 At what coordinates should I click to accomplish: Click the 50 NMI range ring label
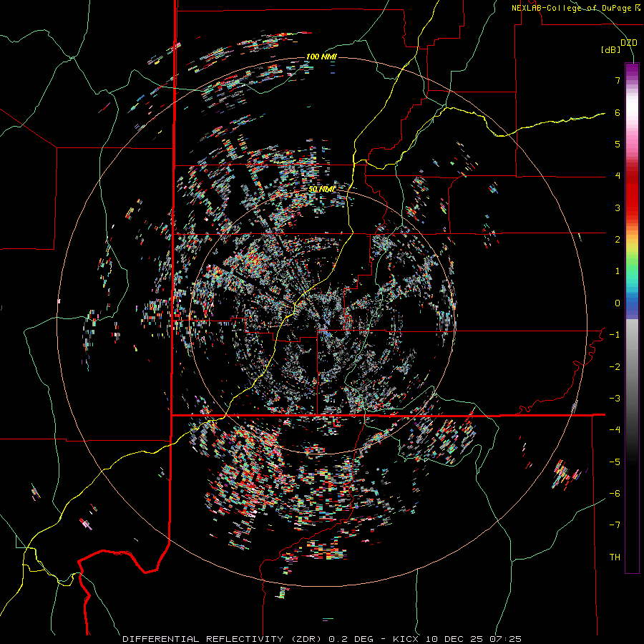(x=321, y=189)
